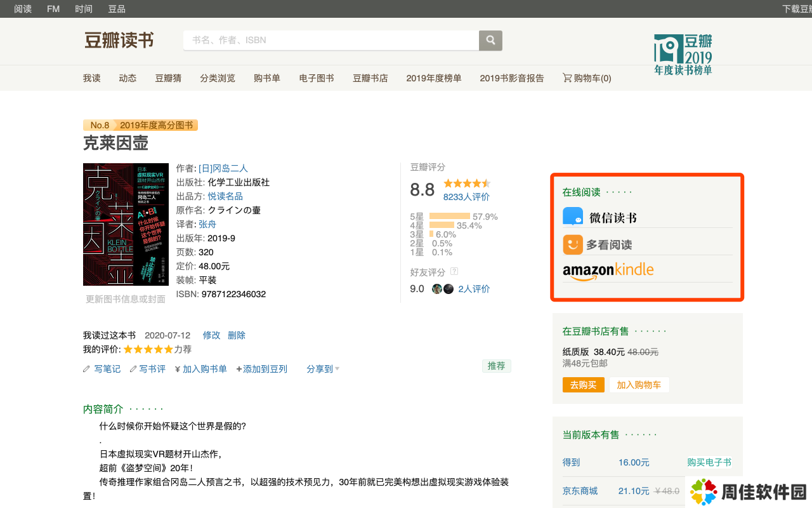
Task: Open 微信读书 online reading
Action: coord(599,217)
